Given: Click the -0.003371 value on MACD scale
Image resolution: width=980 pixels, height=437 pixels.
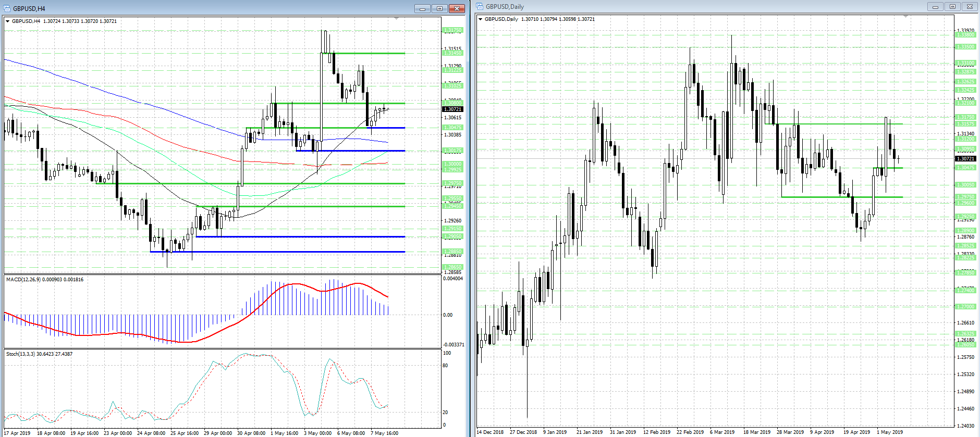Looking at the screenshot, I should [x=453, y=345].
